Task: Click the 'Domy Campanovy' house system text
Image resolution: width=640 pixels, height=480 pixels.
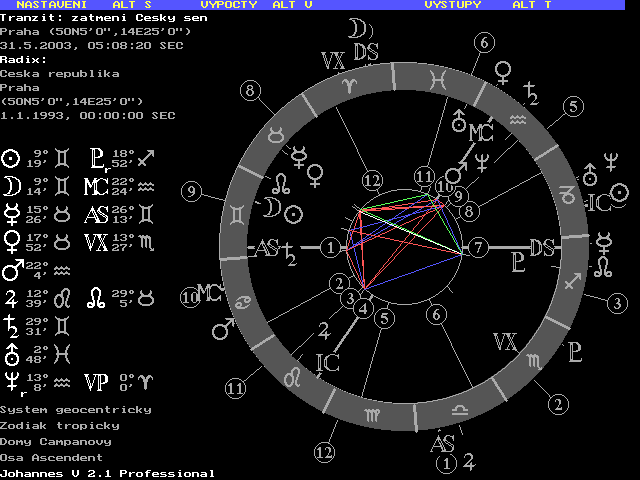Action: point(55,441)
